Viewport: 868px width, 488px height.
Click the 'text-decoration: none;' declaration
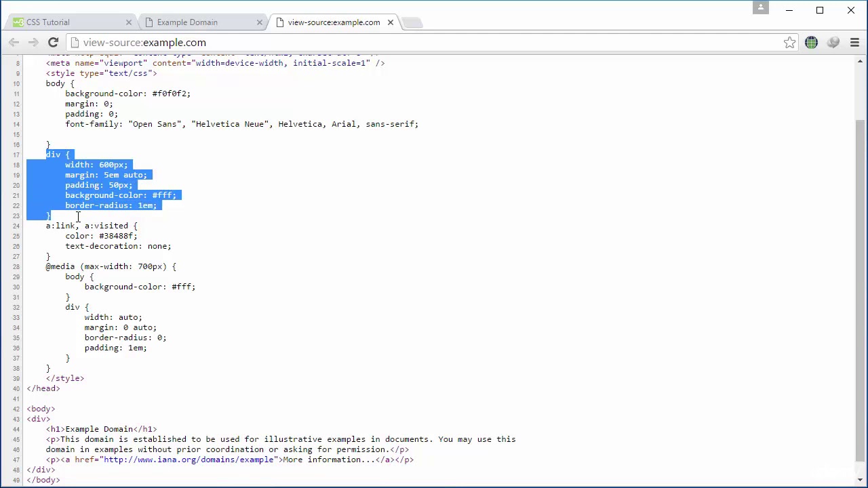coord(118,246)
